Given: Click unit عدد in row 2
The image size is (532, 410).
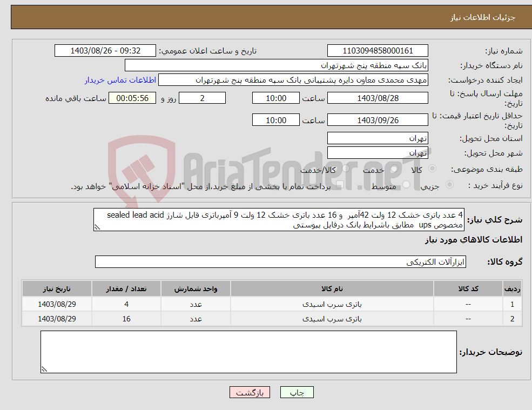Looking at the screenshot, I should pyautogui.click(x=196, y=319).
